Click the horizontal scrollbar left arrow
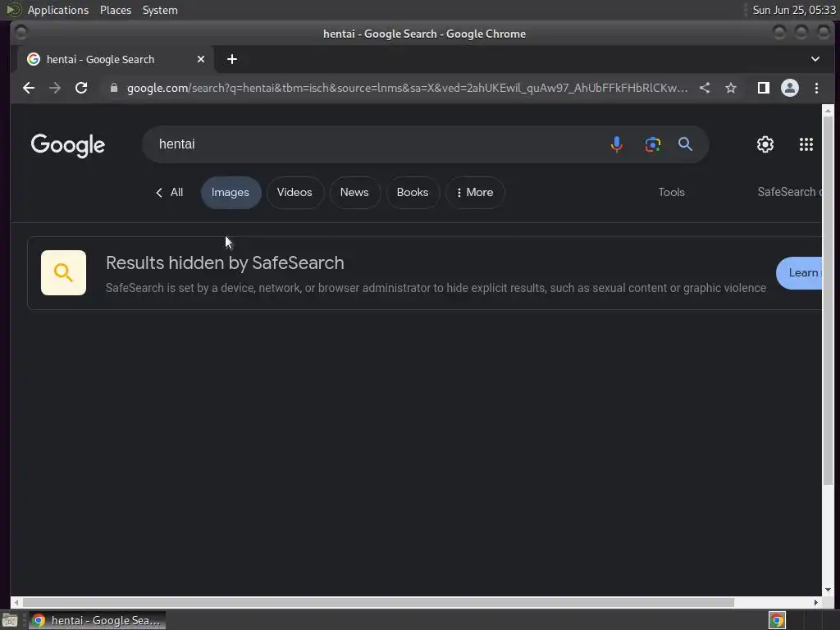 (16, 603)
